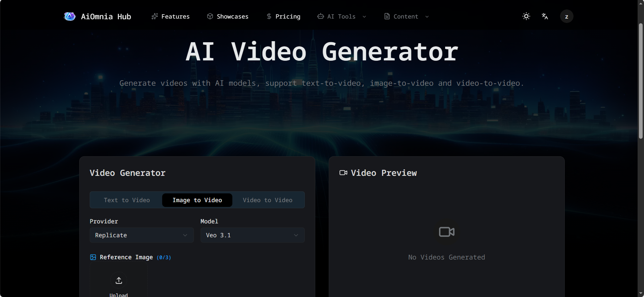Click the Upload arrow icon
Image resolution: width=644 pixels, height=297 pixels.
[x=119, y=280]
